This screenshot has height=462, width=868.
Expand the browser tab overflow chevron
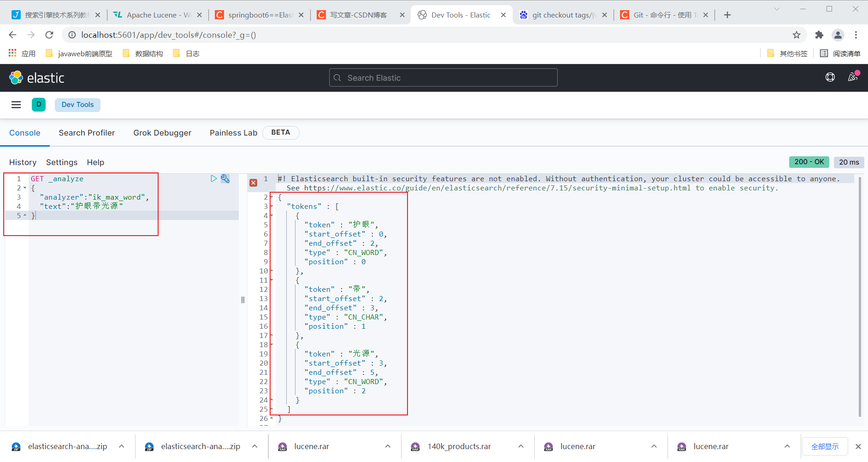(x=776, y=9)
